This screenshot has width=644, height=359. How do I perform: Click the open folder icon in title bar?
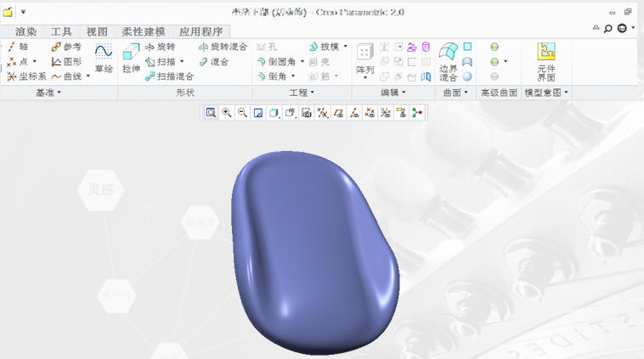tap(8, 12)
